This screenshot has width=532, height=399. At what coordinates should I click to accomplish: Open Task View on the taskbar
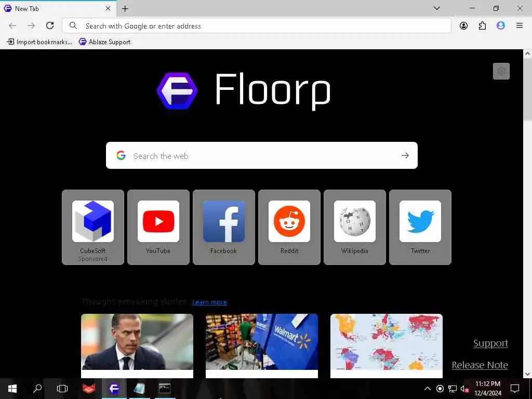(x=62, y=389)
